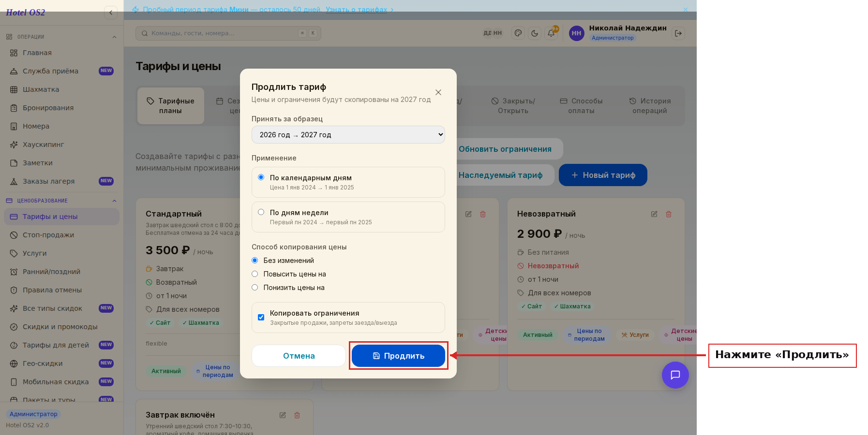Click the Услуги tag icon
The height and width of the screenshot is (435, 868).
pyautogui.click(x=14, y=253)
